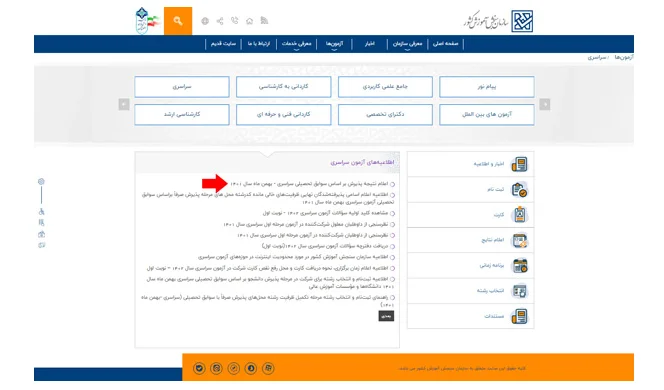Open ارتباط با ما menu item
664x390 pixels.
coord(259,44)
